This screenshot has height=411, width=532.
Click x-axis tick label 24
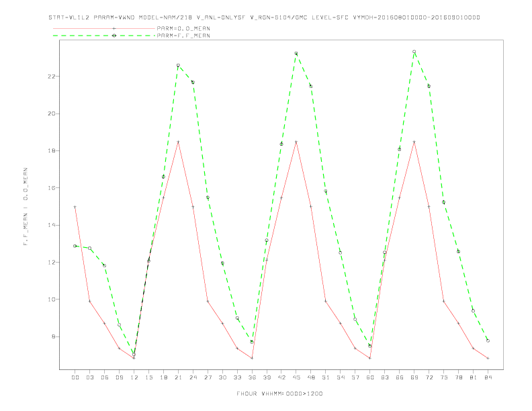193,377
